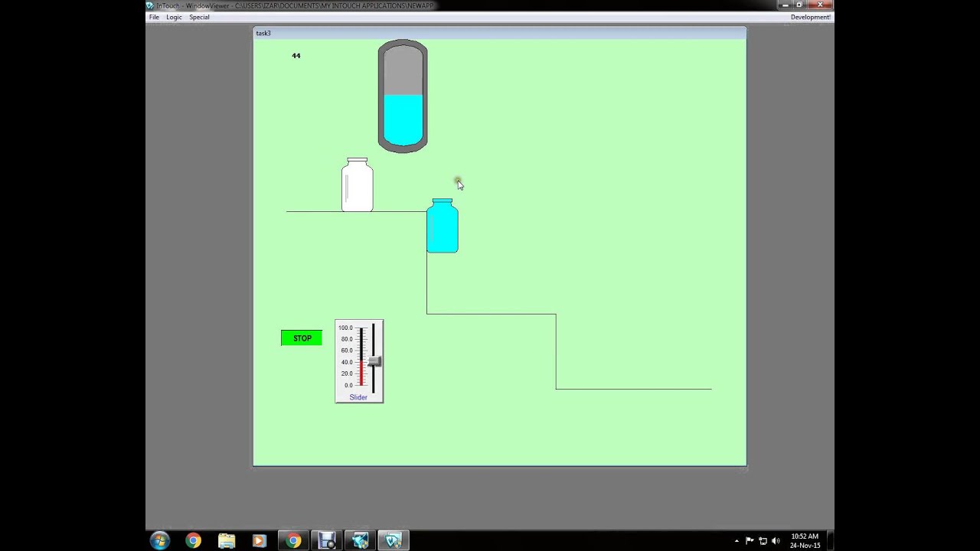Open the File Explorer folder icon in the taskbar
Viewport: 980px width, 551px height.
pos(227,541)
